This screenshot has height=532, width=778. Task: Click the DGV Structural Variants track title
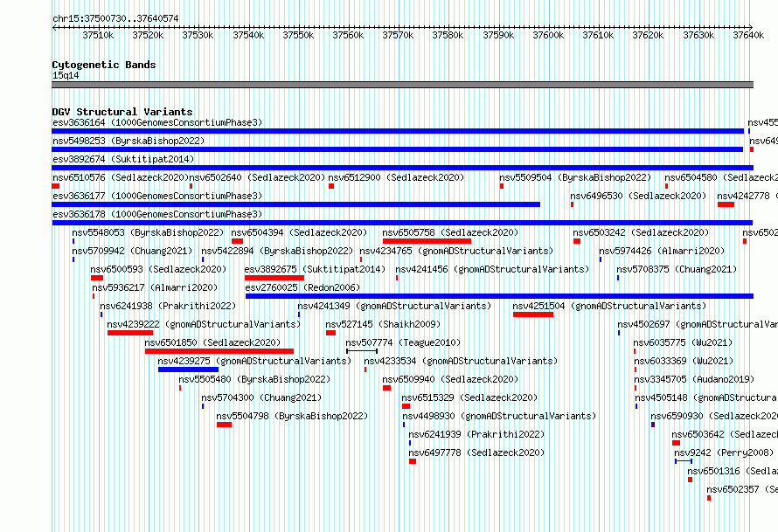[122, 112]
